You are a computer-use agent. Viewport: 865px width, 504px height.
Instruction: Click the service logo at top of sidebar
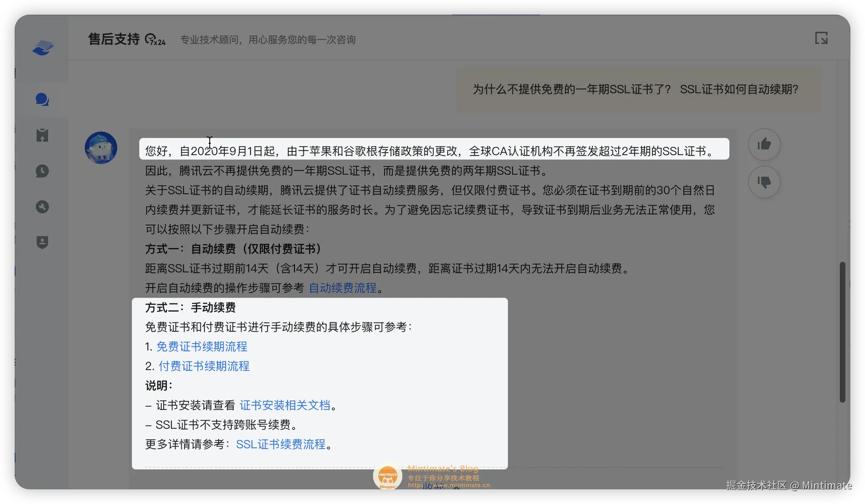coord(42,48)
